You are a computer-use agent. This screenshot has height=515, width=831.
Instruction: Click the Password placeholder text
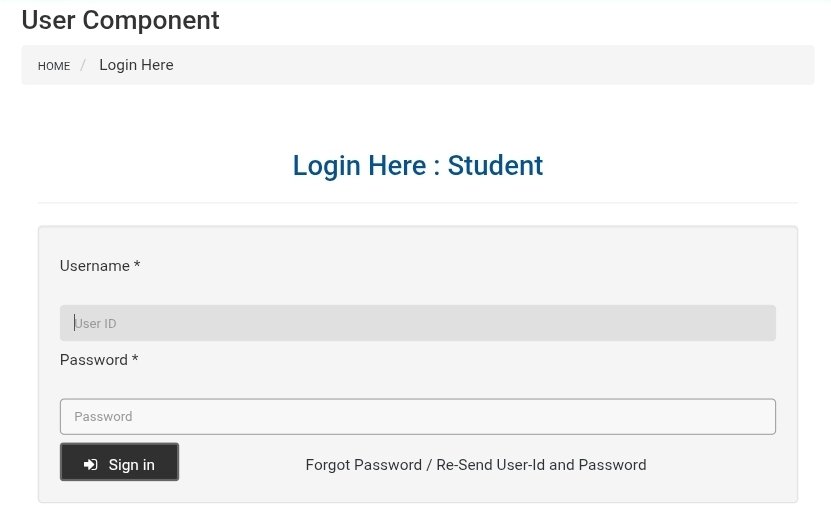pyautogui.click(x=103, y=417)
